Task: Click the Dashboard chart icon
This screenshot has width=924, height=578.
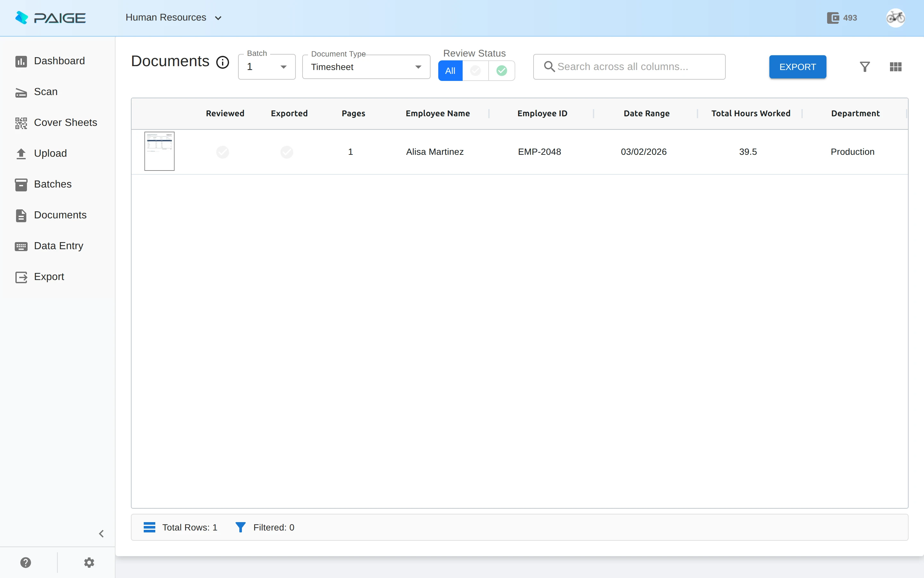Action: click(21, 61)
